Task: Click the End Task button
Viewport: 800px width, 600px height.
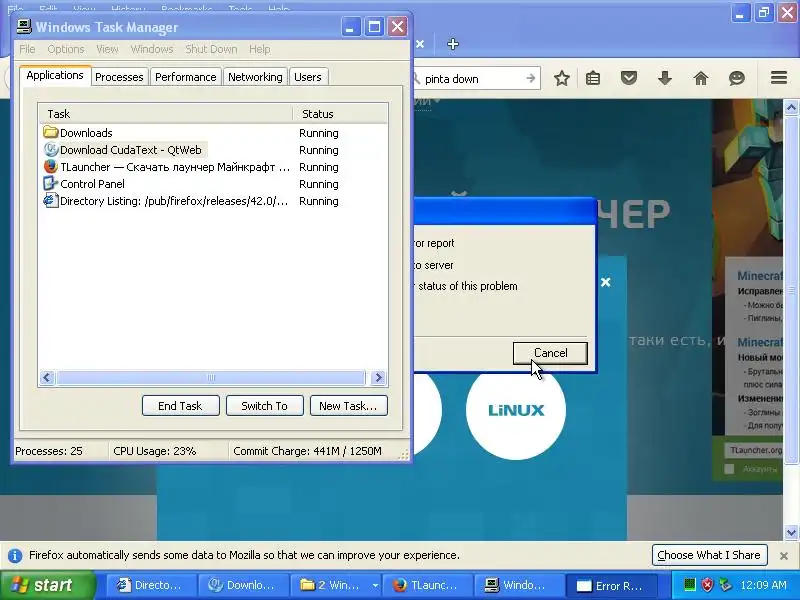Action: [x=181, y=406]
